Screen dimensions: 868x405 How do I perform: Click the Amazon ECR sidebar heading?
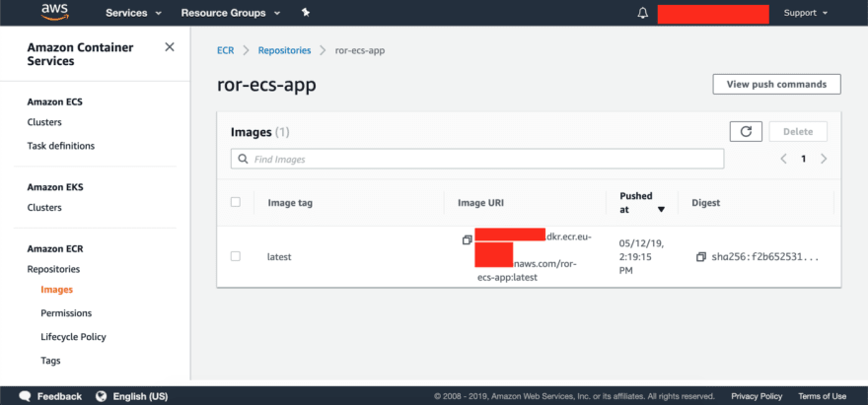point(55,249)
